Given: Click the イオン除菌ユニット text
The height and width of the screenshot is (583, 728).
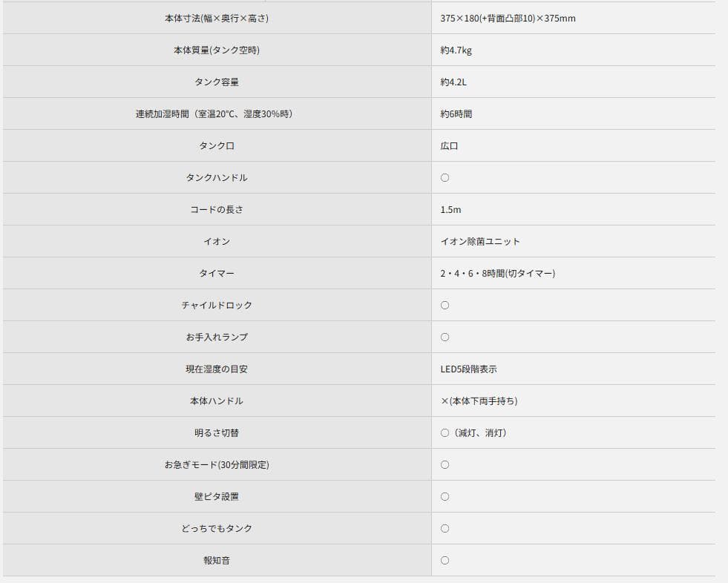Looking at the screenshot, I should [480, 242].
